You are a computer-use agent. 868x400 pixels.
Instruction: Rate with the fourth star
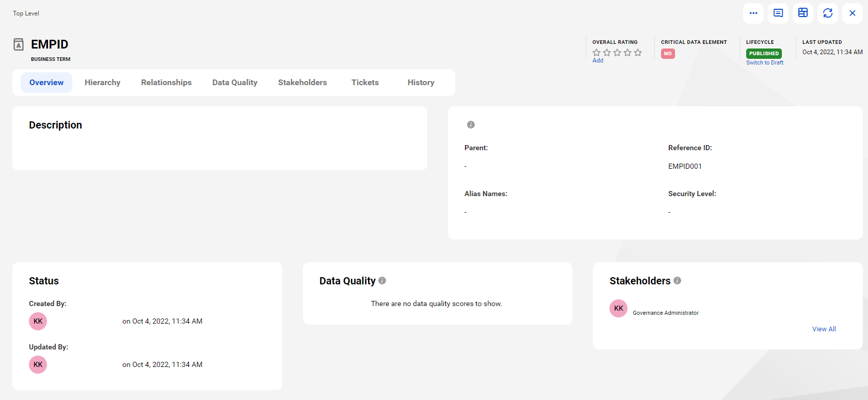coord(628,53)
